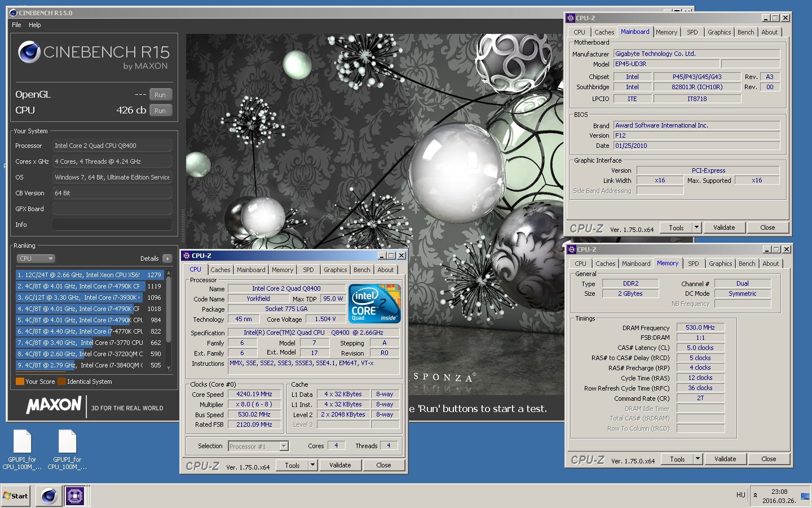This screenshot has width=812, height=508.
Task: Click Tools button in Memory CPU-Z window
Action: (x=677, y=459)
